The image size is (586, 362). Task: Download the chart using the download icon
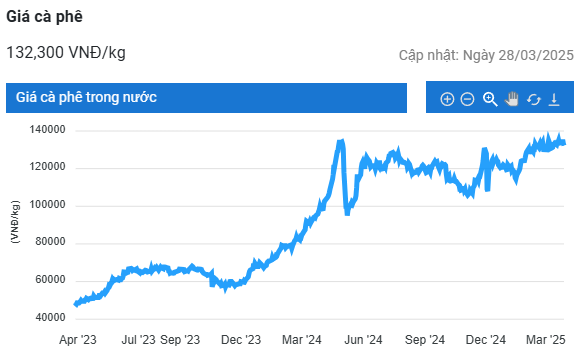pos(554,100)
